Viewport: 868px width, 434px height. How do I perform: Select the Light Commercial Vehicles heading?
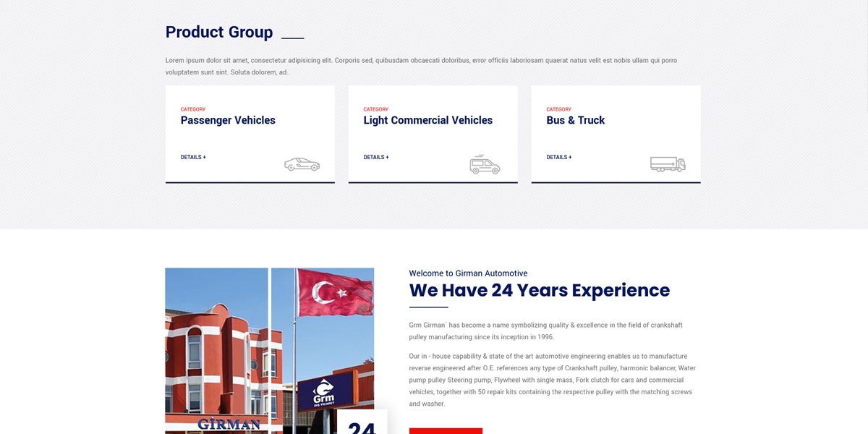click(428, 120)
